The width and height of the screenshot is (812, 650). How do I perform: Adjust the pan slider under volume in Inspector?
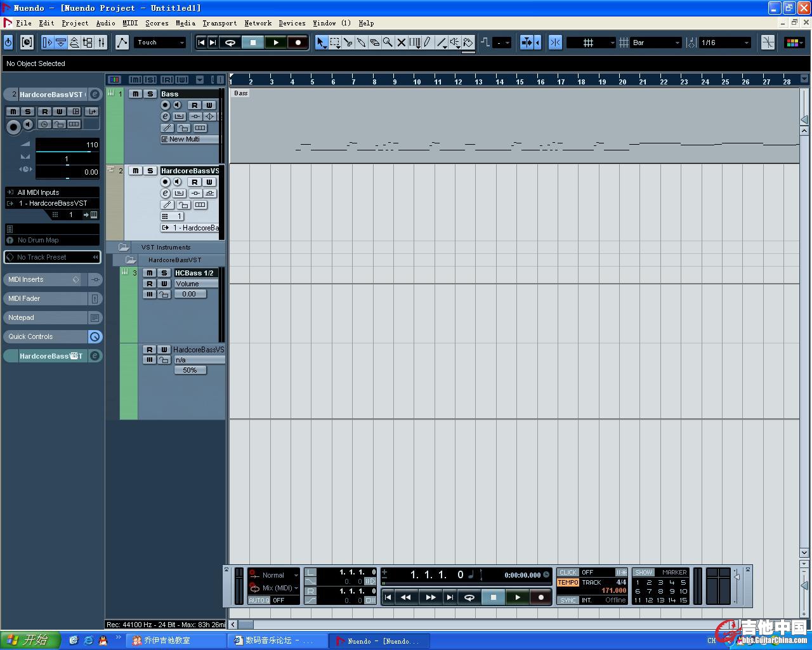(x=67, y=159)
